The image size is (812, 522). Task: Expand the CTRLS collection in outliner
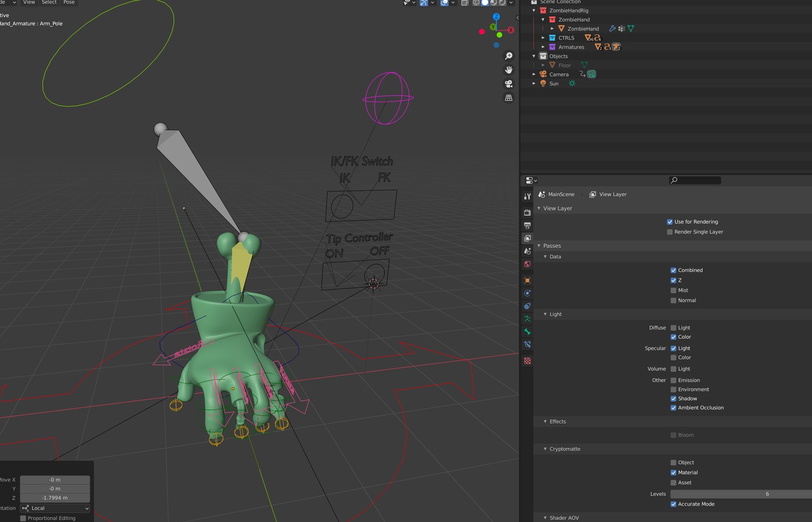point(543,38)
